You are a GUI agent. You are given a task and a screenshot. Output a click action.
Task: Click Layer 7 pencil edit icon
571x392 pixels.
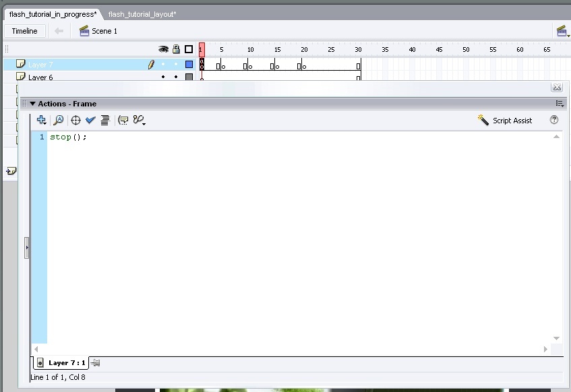point(151,65)
